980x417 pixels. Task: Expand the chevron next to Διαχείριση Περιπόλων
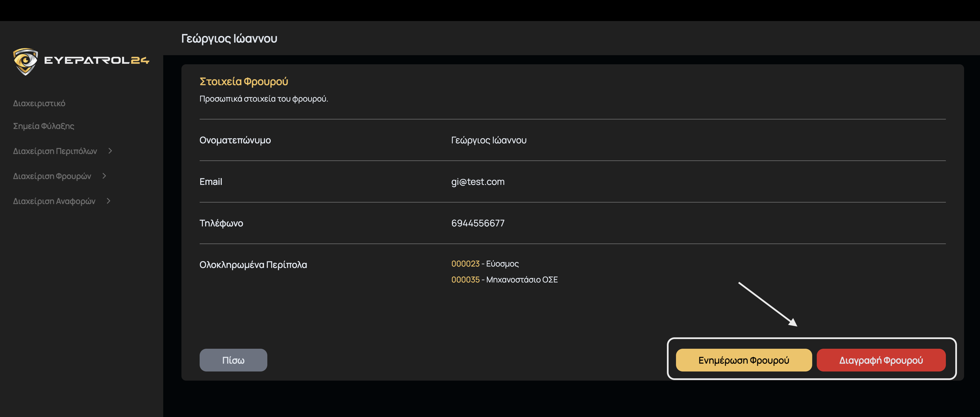pos(110,151)
